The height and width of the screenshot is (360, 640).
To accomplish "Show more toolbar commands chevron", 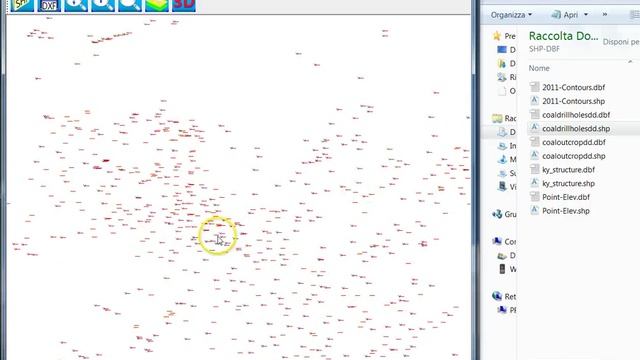I will coord(604,15).
